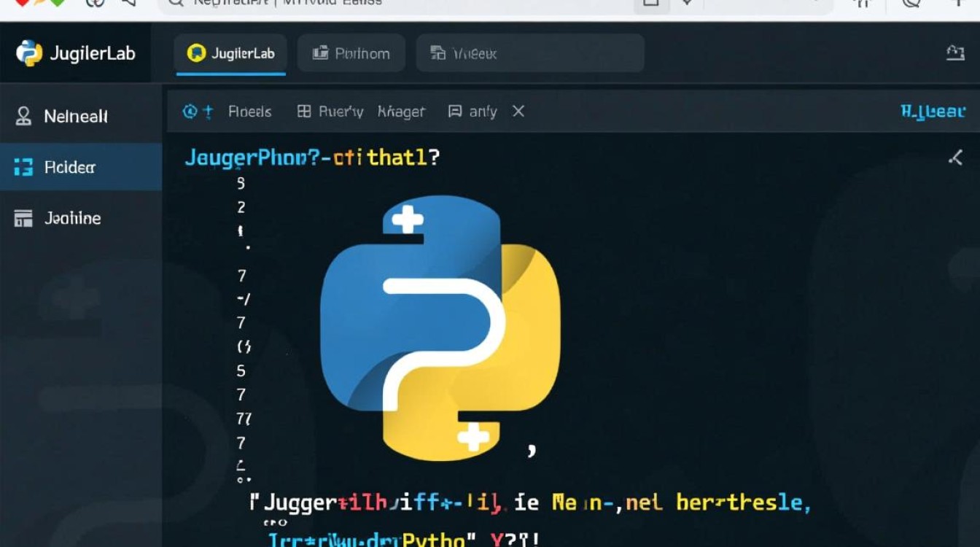The image size is (980, 547).
Task: Click the blue link at toolbar's right end
Action: pos(933,111)
